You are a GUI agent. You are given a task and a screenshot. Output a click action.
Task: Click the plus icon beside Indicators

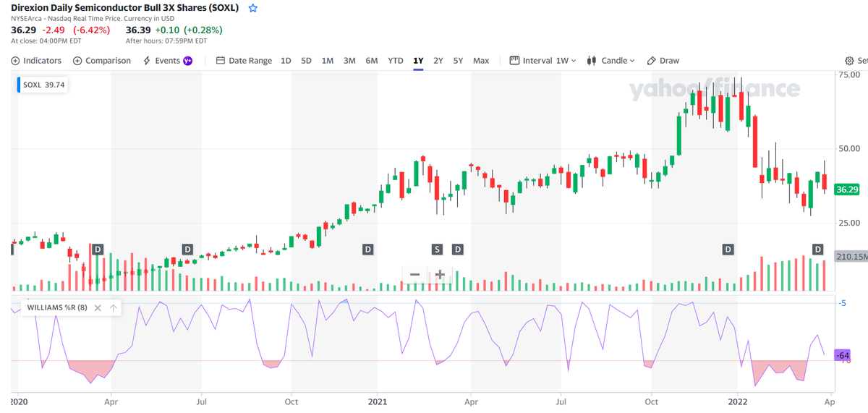click(15, 61)
